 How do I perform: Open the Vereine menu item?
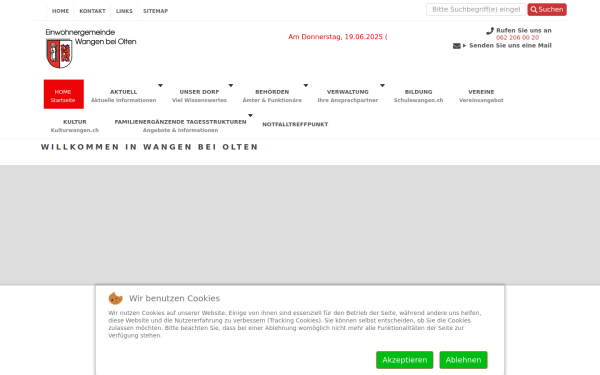coord(481,96)
